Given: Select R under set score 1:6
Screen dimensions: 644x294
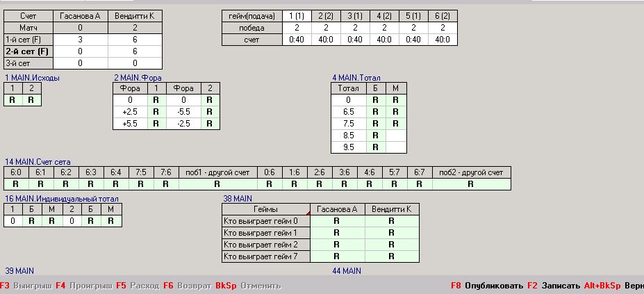Looking at the screenshot, I should 295,184.
